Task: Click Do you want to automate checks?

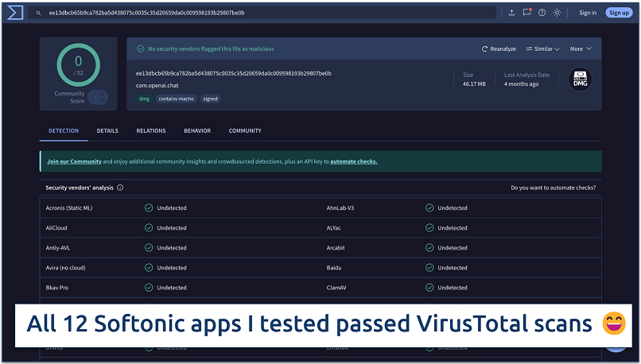Action: [553, 188]
